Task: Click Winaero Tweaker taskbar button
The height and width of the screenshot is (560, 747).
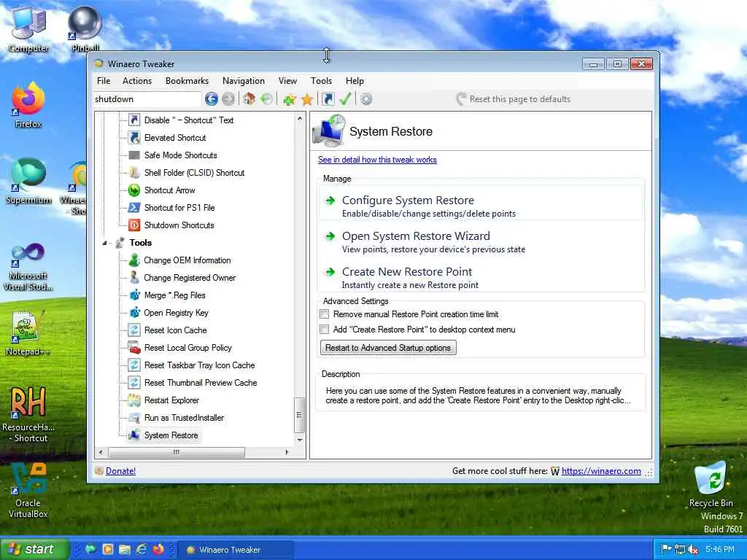Action: 236,550
